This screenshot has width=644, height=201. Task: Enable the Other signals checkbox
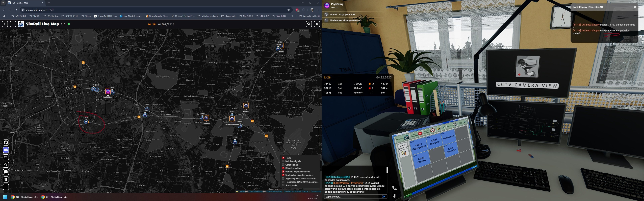(x=283, y=165)
